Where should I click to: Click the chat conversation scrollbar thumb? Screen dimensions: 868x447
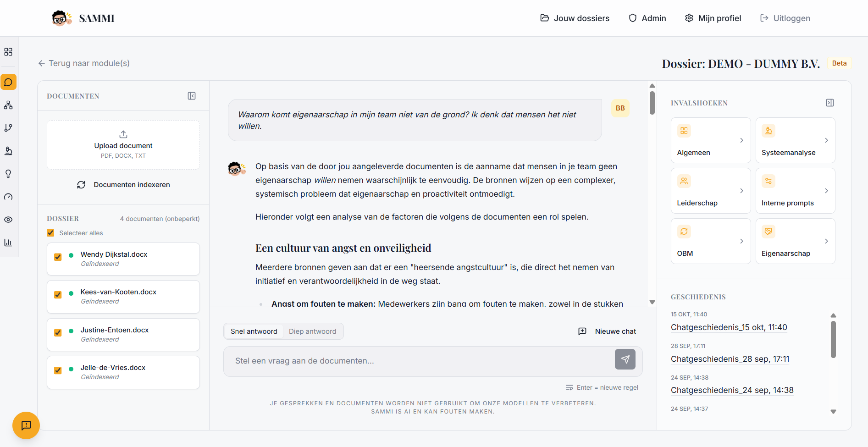pyautogui.click(x=652, y=103)
